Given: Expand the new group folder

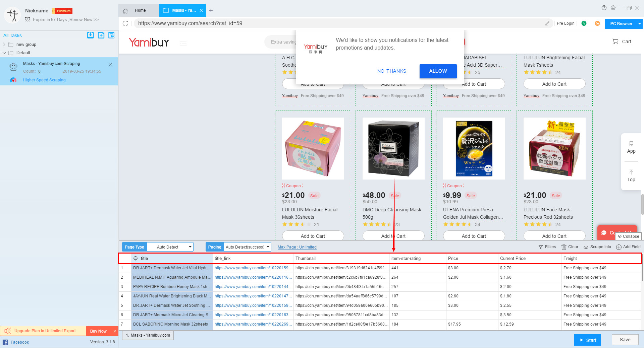Looking at the screenshot, I should (4, 45).
